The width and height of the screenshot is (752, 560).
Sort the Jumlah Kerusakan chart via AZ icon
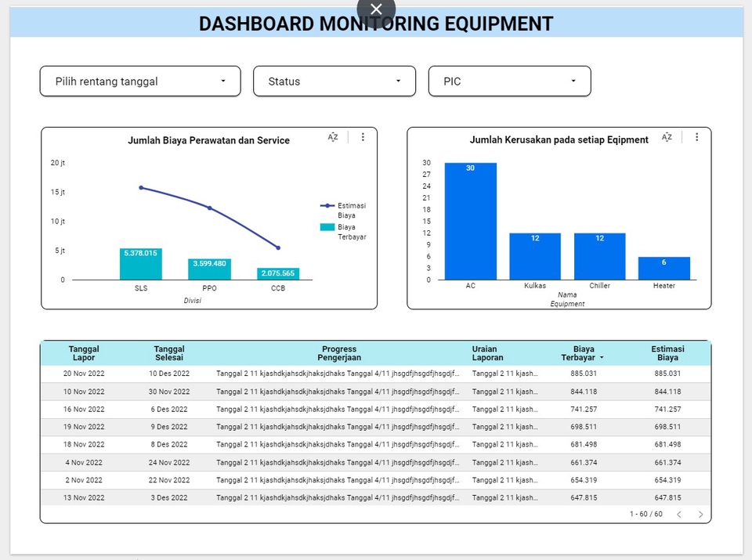point(667,137)
